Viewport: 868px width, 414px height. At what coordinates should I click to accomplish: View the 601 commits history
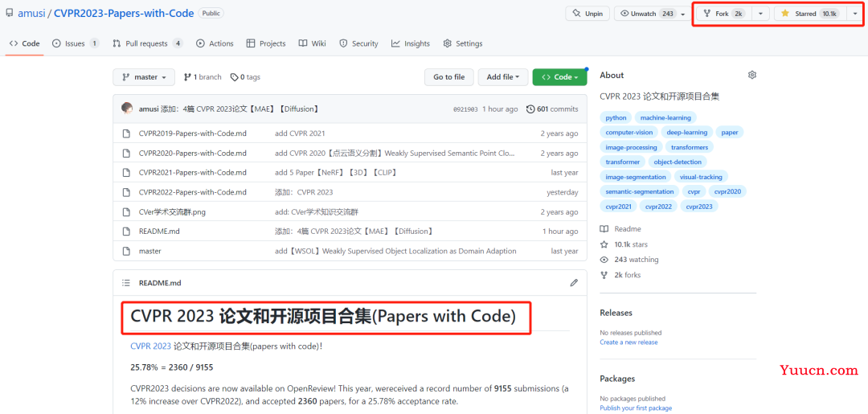point(552,109)
